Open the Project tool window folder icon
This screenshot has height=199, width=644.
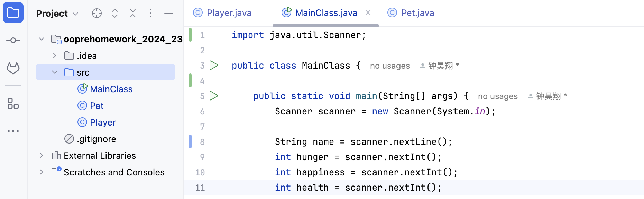(13, 13)
